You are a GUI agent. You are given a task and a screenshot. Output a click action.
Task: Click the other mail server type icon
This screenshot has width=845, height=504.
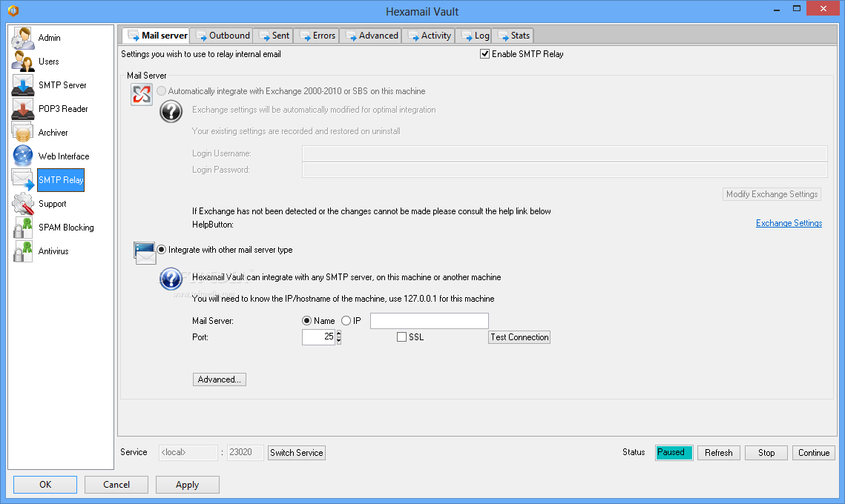pos(145,253)
